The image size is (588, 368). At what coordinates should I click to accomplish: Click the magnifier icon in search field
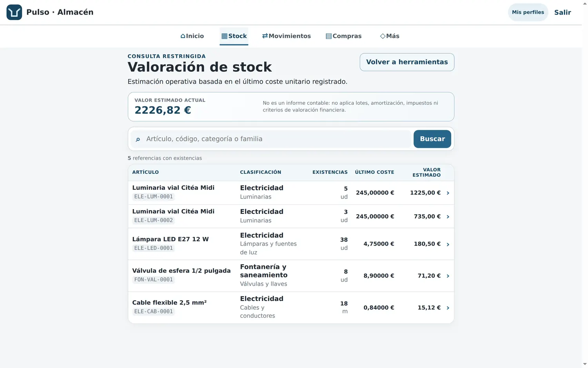138,139
